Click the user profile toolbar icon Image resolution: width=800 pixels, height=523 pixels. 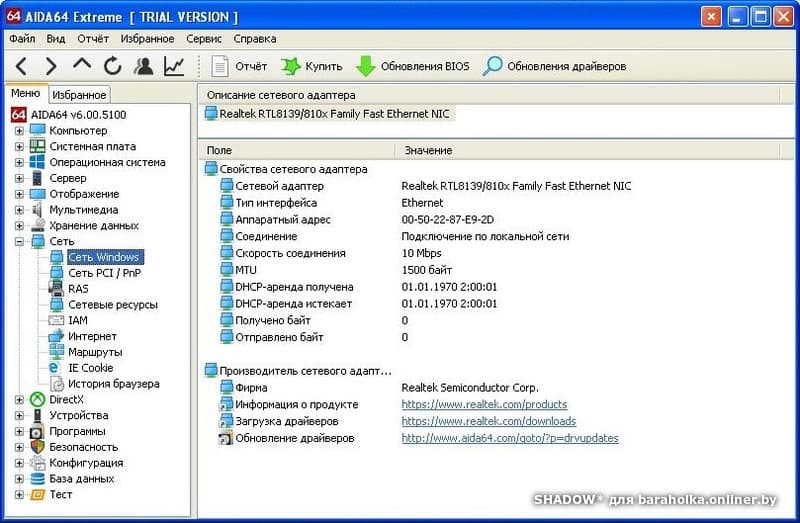tap(143, 66)
